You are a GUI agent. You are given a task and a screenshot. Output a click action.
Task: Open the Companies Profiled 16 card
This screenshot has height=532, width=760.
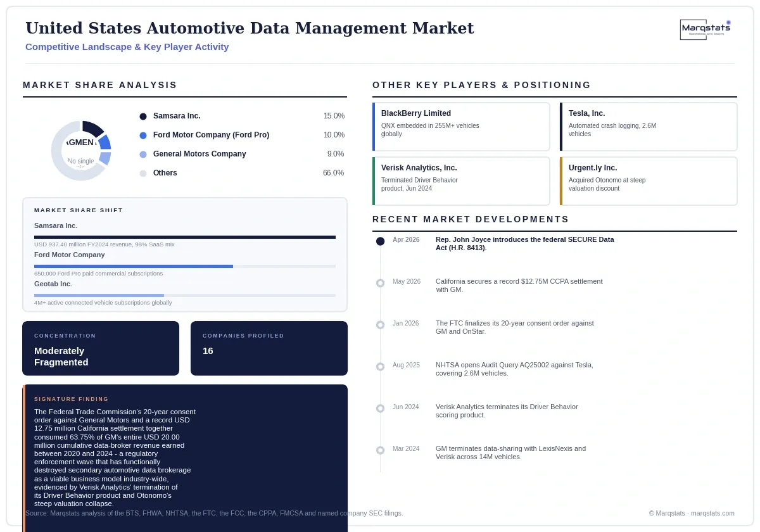click(x=269, y=348)
